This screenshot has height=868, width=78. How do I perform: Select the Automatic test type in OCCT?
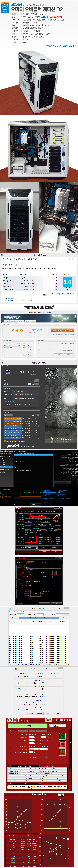coord(43,735)
